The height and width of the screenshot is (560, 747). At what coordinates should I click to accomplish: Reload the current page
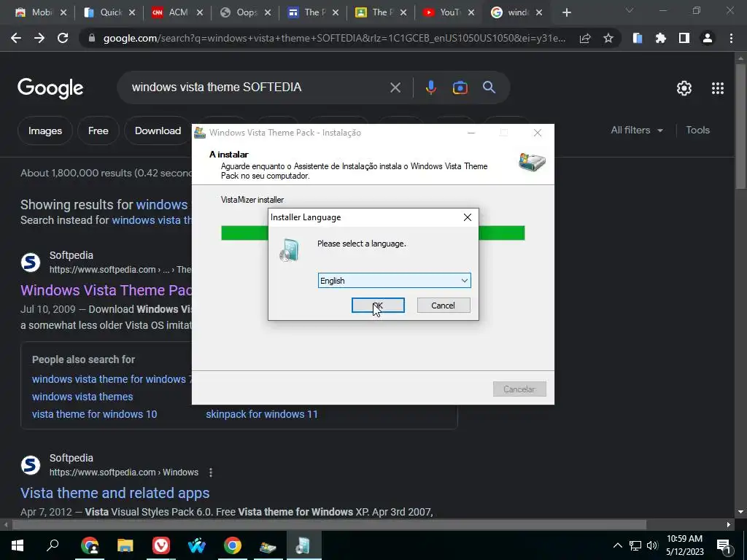click(63, 38)
